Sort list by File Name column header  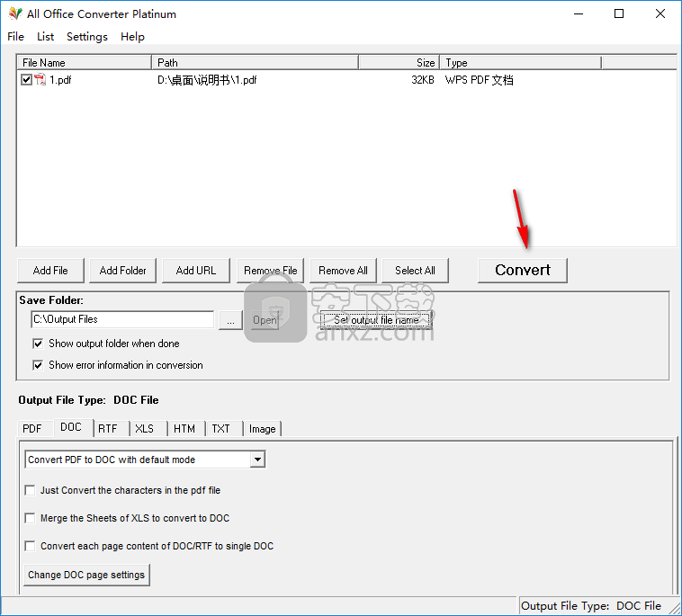85,63
